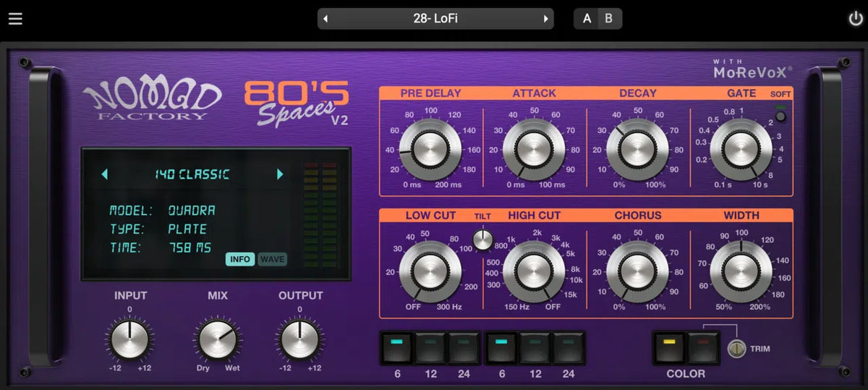This screenshot has width=868, height=390.
Task: Open the hamburger menu
Action: click(x=15, y=19)
